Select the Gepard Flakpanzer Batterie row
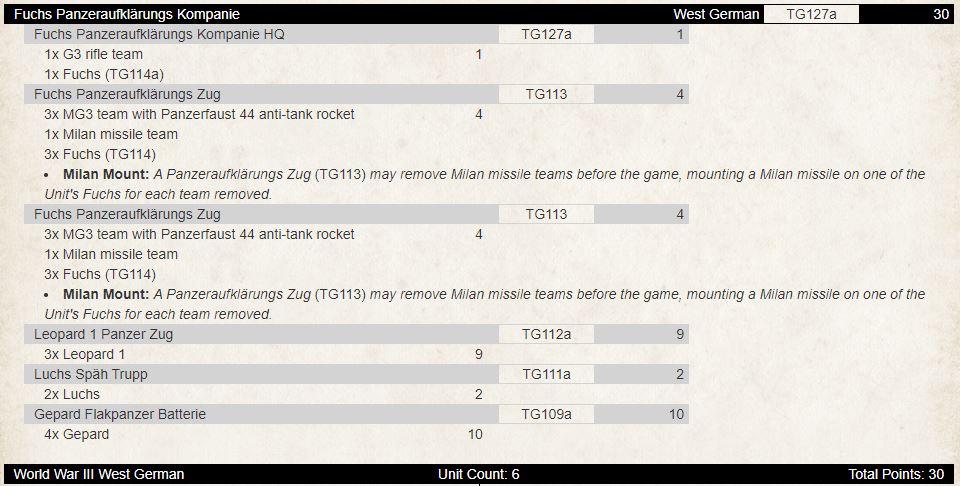 click(x=356, y=414)
